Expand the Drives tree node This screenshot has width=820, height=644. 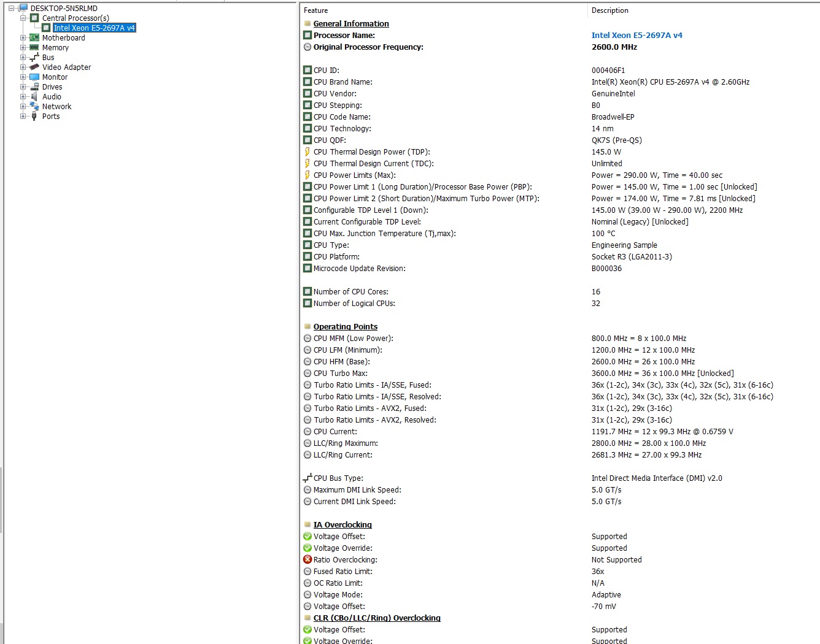23,87
